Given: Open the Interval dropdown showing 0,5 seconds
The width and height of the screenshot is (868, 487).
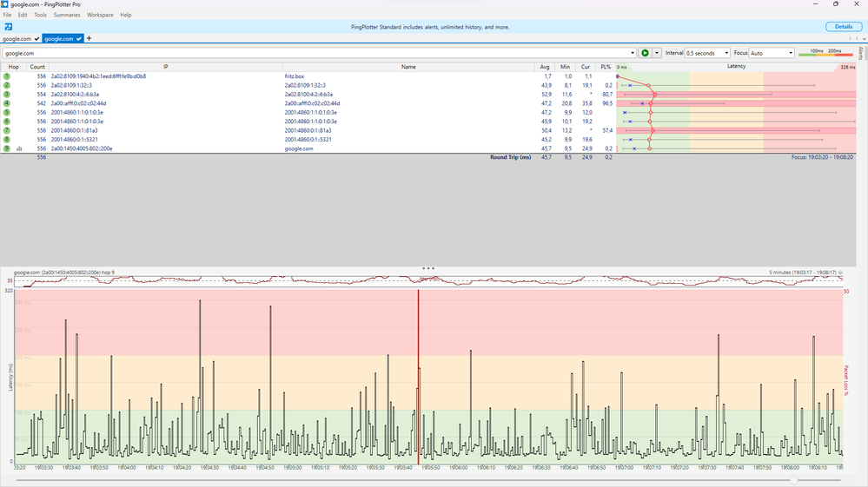Looking at the screenshot, I should tap(708, 53).
